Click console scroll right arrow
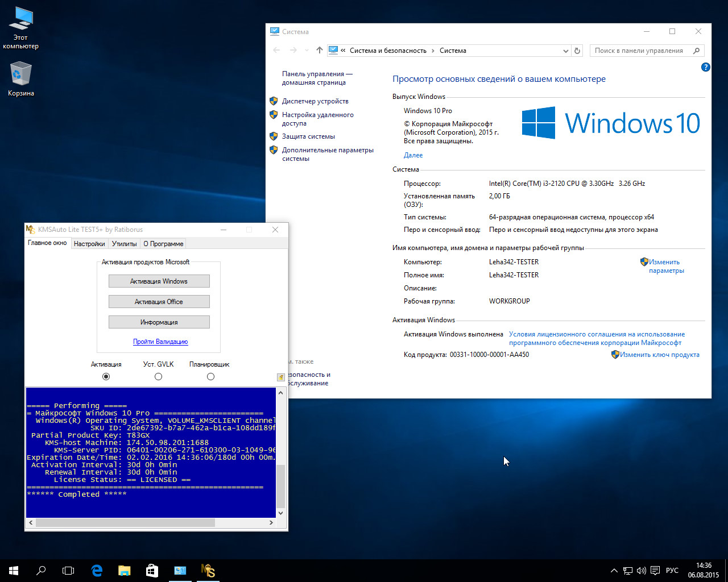This screenshot has width=728, height=582. tap(271, 522)
